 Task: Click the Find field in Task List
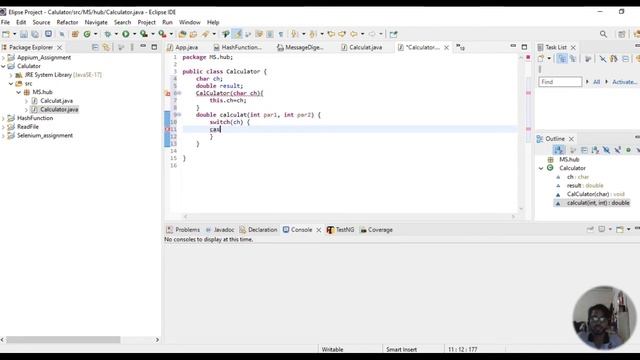560,82
